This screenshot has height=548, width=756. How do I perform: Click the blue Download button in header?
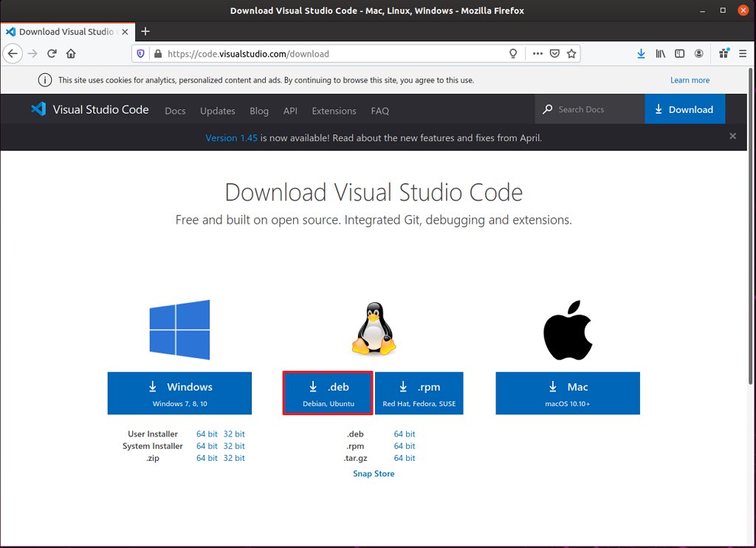coord(684,109)
